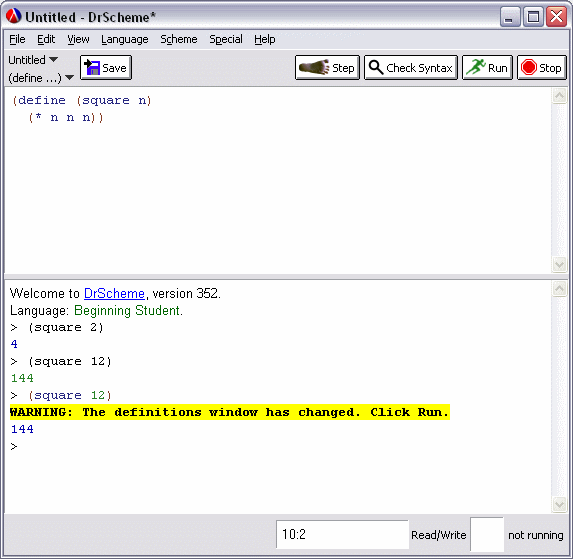
Task: Save the definitions with the Save button
Action: [106, 68]
